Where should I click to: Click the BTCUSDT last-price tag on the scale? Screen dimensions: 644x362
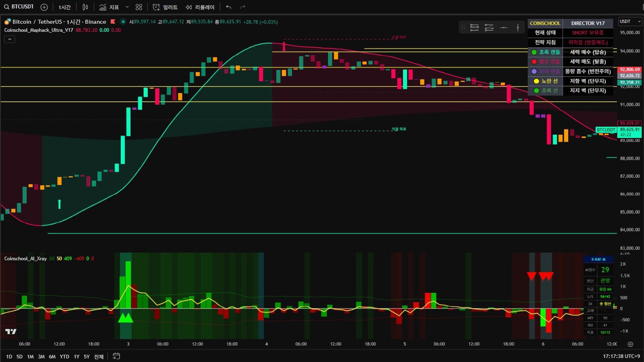click(x=606, y=130)
